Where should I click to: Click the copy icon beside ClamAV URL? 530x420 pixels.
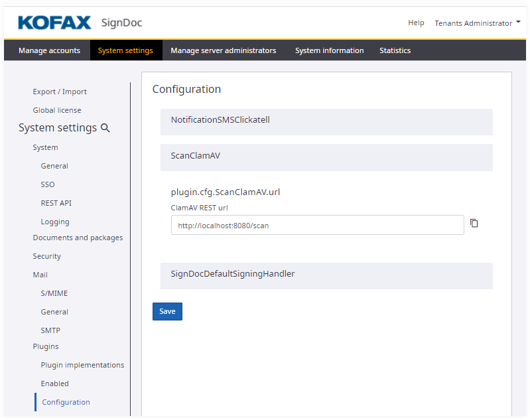pos(474,224)
